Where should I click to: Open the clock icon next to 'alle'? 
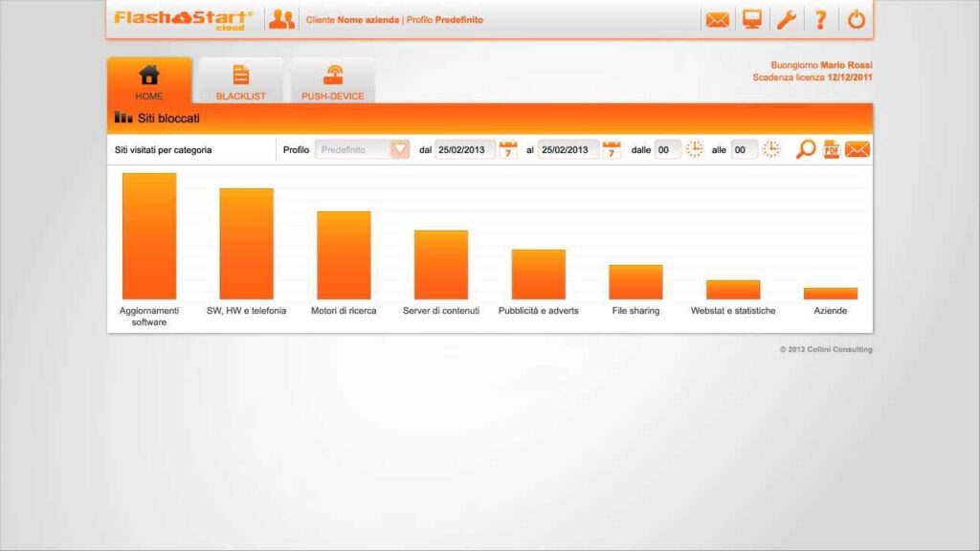click(771, 149)
